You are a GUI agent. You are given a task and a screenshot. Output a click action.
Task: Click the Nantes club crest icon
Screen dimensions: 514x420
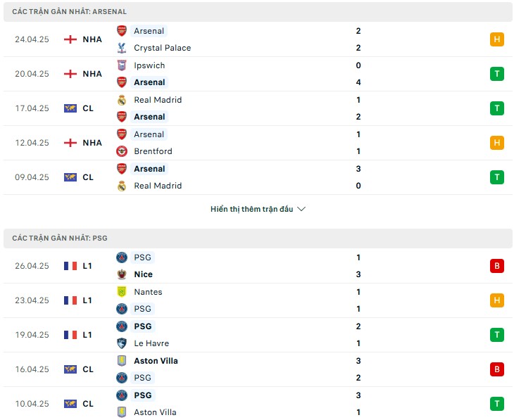(122, 292)
